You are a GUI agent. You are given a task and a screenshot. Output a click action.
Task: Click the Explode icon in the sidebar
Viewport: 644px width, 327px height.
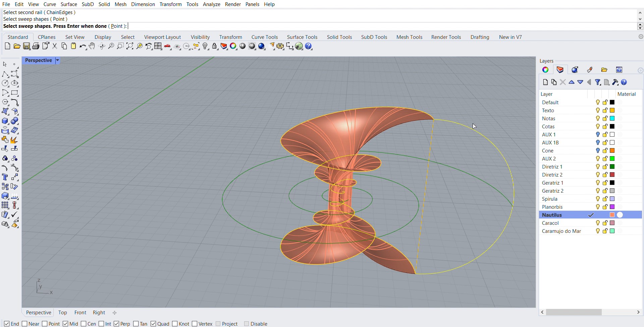tap(14, 140)
